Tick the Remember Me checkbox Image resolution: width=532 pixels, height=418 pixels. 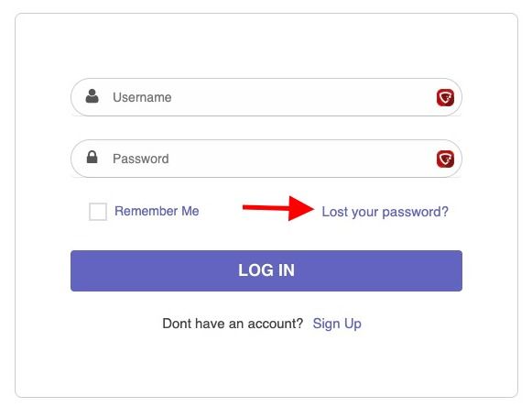coord(98,212)
